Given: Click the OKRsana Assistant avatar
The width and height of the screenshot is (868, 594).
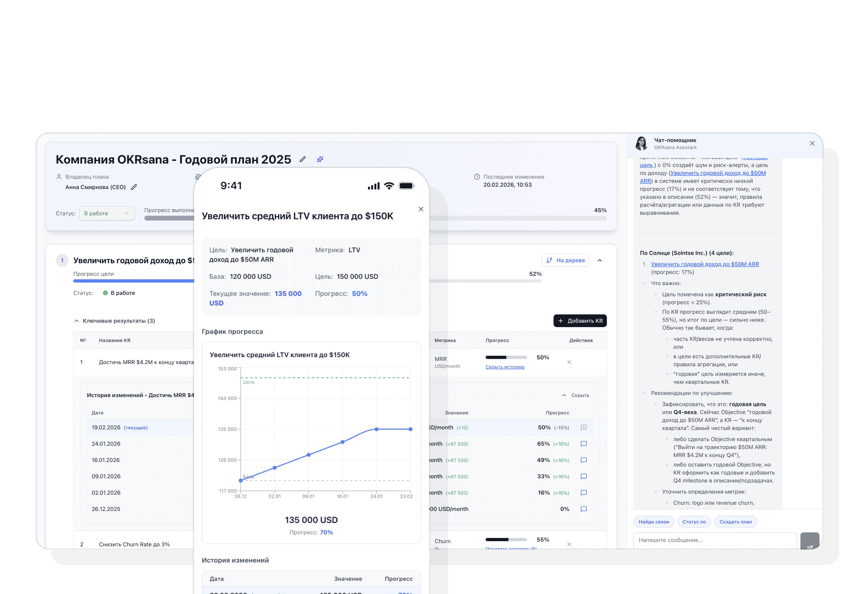Looking at the screenshot, I should (x=641, y=143).
